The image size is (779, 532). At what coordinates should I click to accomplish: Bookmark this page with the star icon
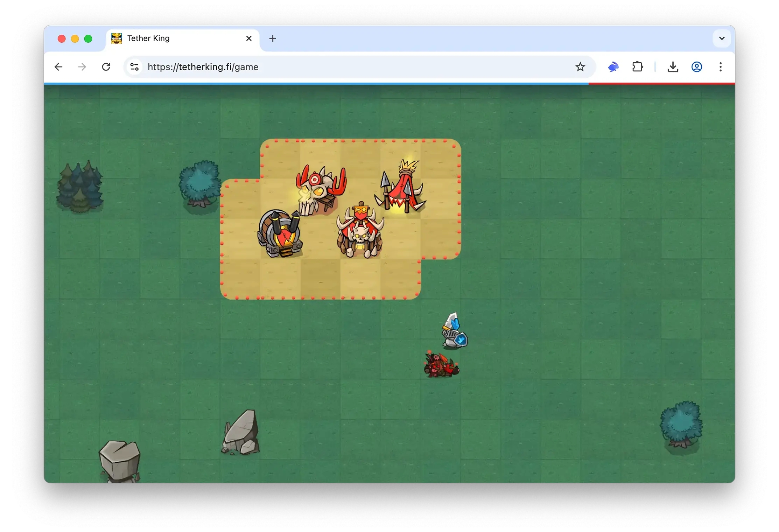(580, 67)
